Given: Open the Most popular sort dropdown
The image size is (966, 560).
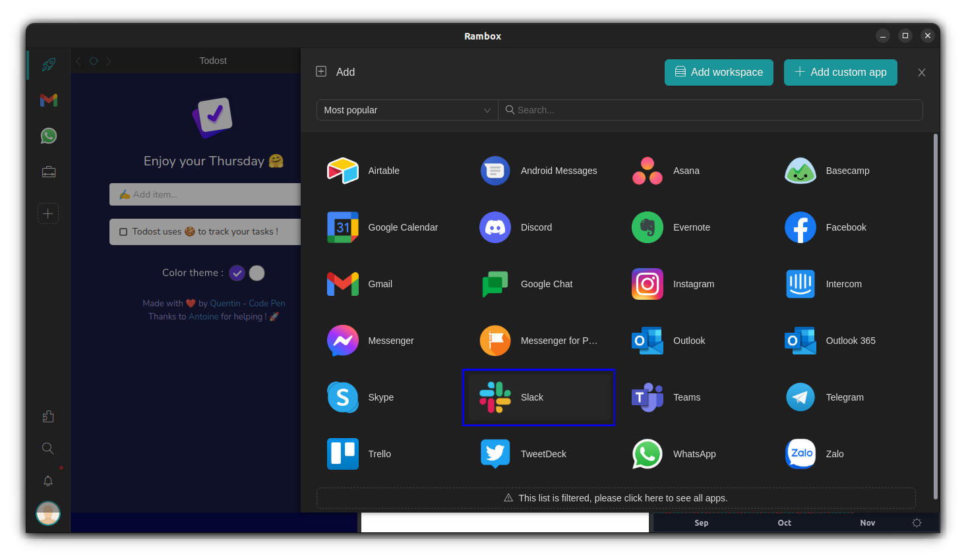Looking at the screenshot, I should [406, 110].
